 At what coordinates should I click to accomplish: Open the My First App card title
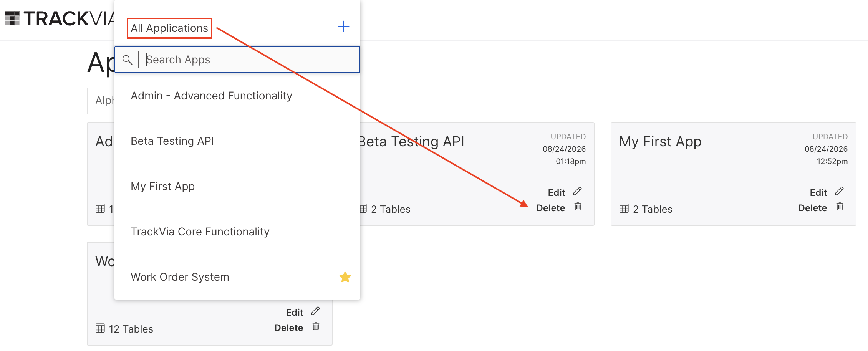660,142
